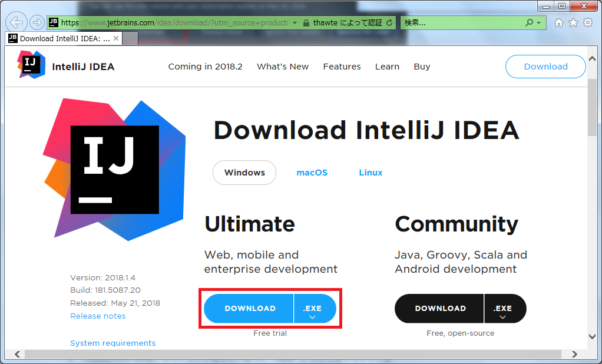Go back with the browser back arrow
602x364 pixels.
click(16, 22)
